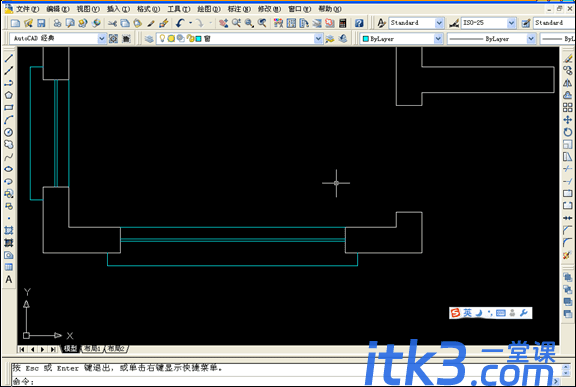Open the ByLayer linetype dropdown
This screenshot has height=387, width=576.
(x=531, y=38)
